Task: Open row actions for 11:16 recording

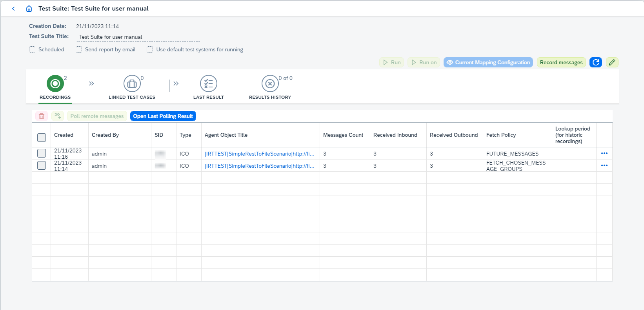Action: point(604,153)
